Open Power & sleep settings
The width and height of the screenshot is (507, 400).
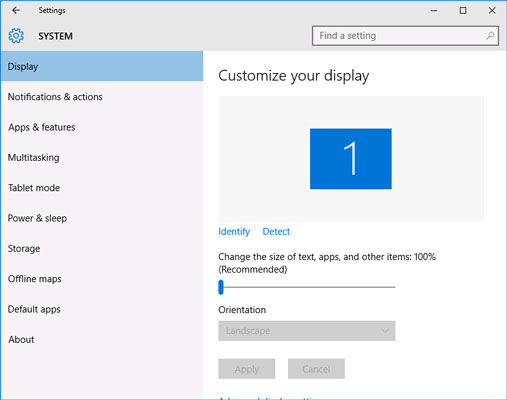click(102, 218)
